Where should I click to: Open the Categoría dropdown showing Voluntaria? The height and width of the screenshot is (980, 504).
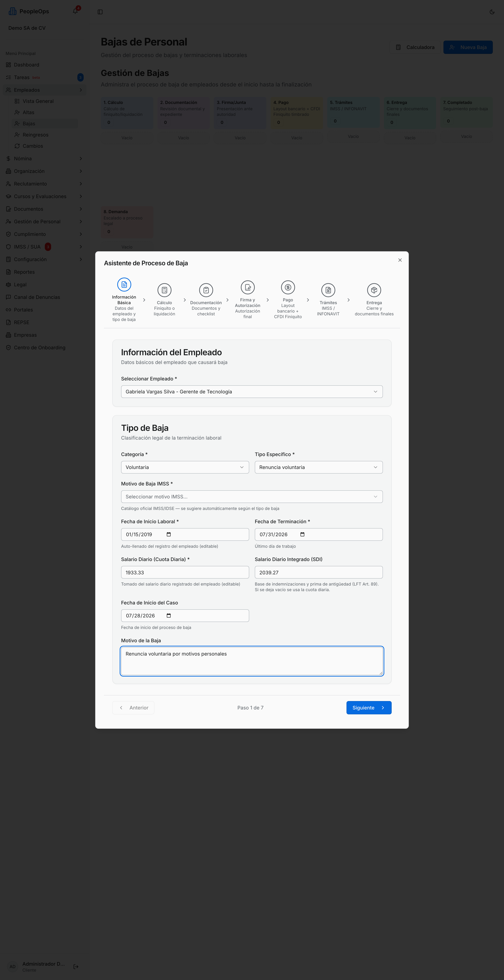[185, 467]
